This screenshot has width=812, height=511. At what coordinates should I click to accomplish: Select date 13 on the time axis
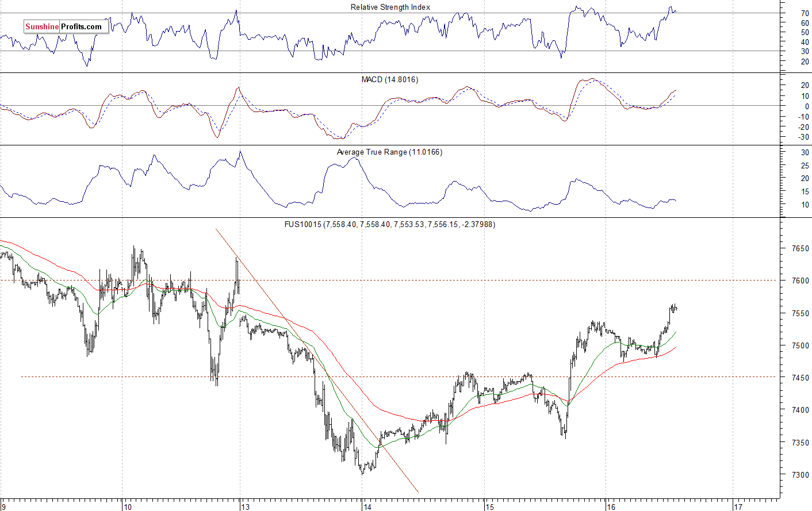[246, 506]
